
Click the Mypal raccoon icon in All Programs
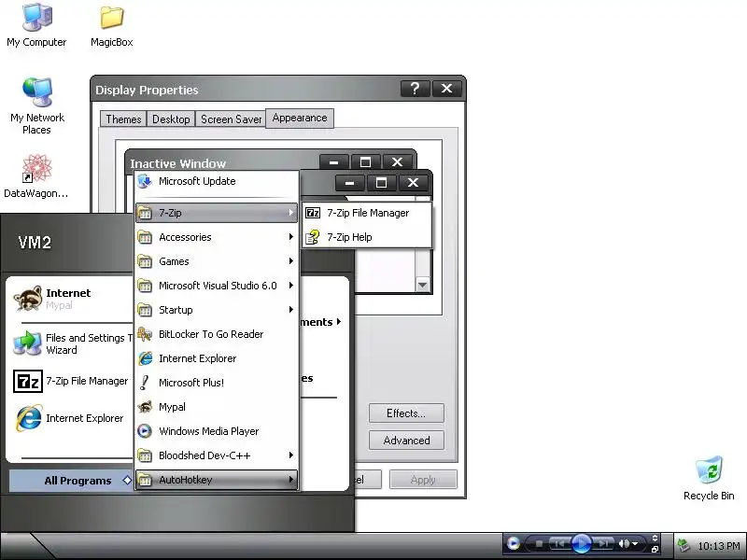coord(145,407)
